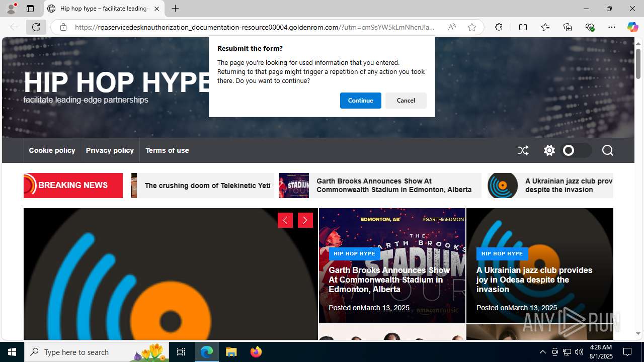The image size is (644, 362).
Task: Open a new tab with plus button
Action: [x=175, y=9]
